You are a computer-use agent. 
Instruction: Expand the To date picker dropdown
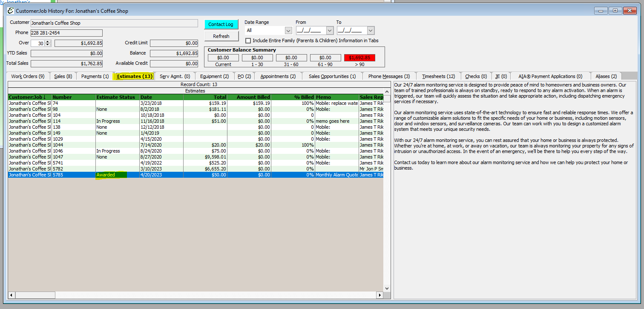[x=370, y=31]
